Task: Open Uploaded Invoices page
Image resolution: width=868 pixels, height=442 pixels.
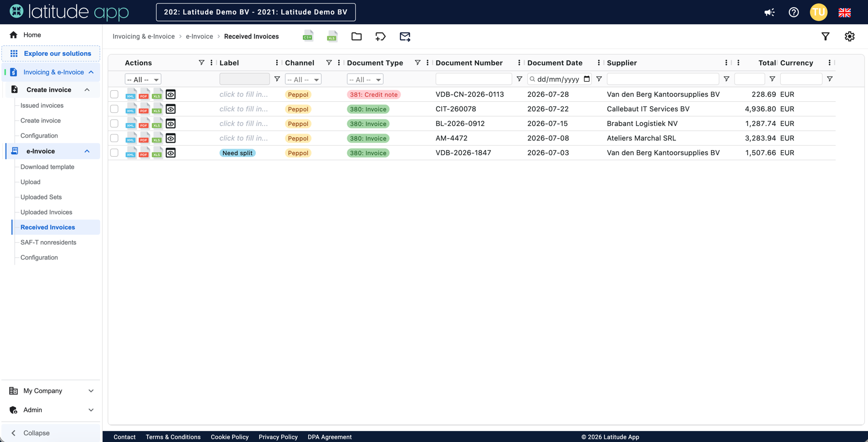Action: pos(46,212)
